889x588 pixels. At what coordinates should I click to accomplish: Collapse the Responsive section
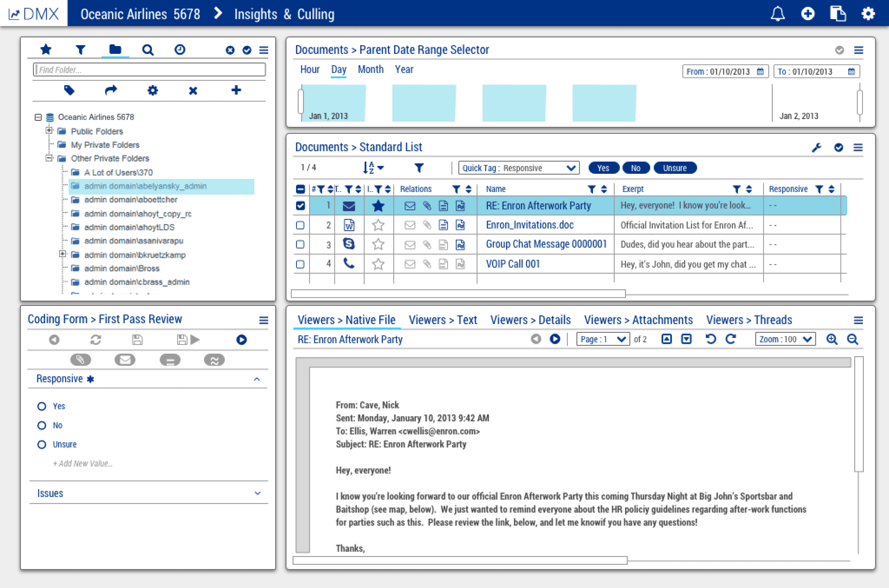pyautogui.click(x=257, y=379)
